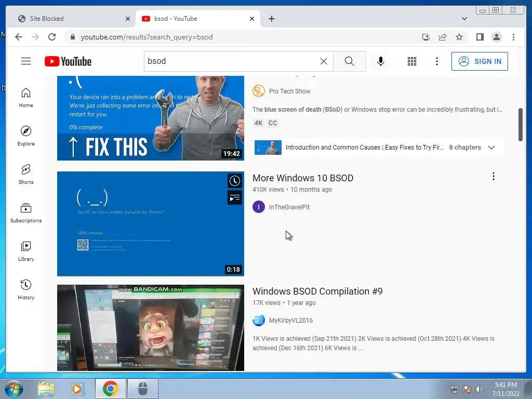The width and height of the screenshot is (532, 399).
Task: Click InTheGravelPit channel avatar
Action: [x=259, y=207]
